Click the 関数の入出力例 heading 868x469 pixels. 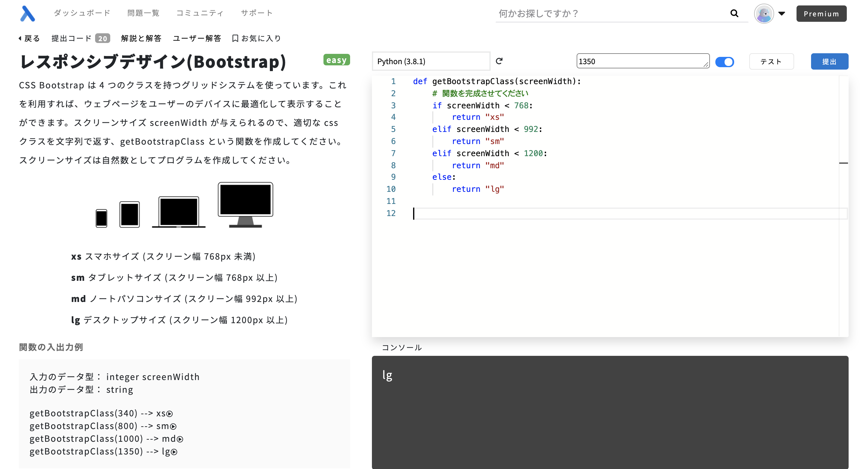coord(51,347)
